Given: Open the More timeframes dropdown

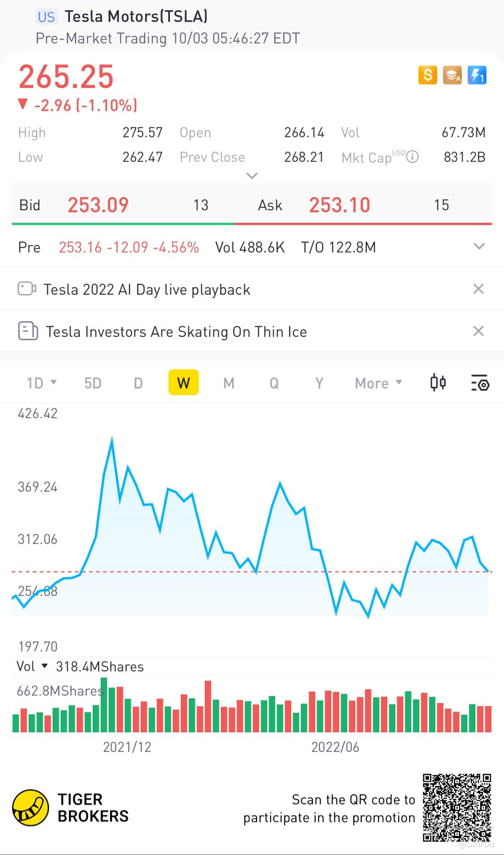Looking at the screenshot, I should [x=378, y=383].
